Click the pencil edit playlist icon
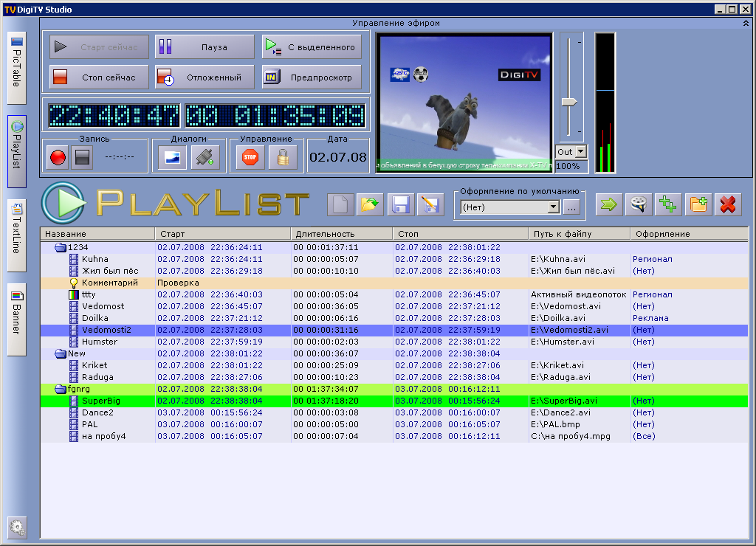The image size is (756, 546). point(430,205)
